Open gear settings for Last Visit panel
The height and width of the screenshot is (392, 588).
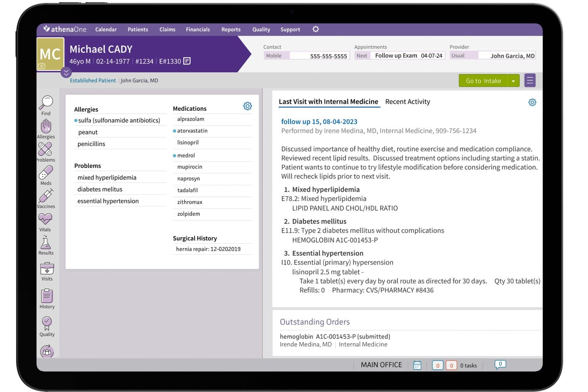(532, 102)
